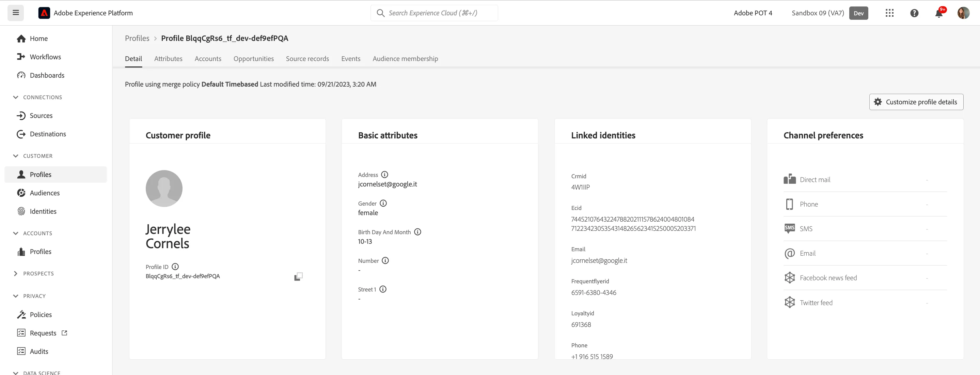980x375 pixels.
Task: Open the Adobe POT 4 organization switcher
Action: [753, 13]
